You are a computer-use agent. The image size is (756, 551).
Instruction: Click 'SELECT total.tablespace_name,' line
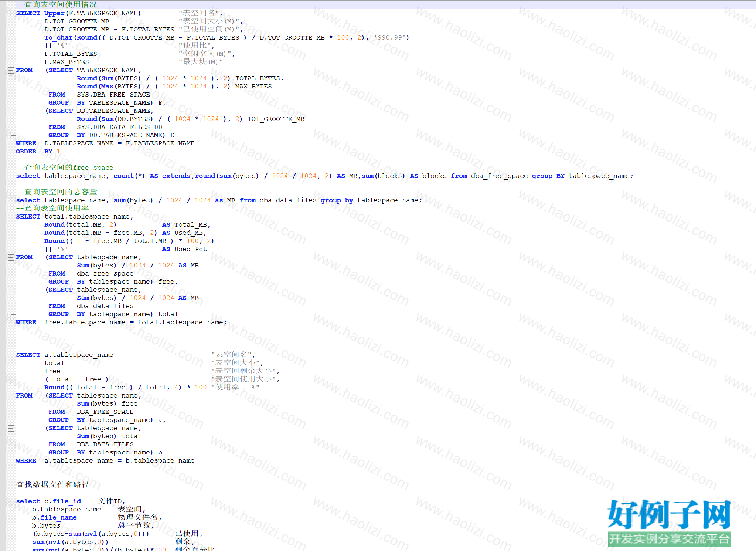pos(75,217)
